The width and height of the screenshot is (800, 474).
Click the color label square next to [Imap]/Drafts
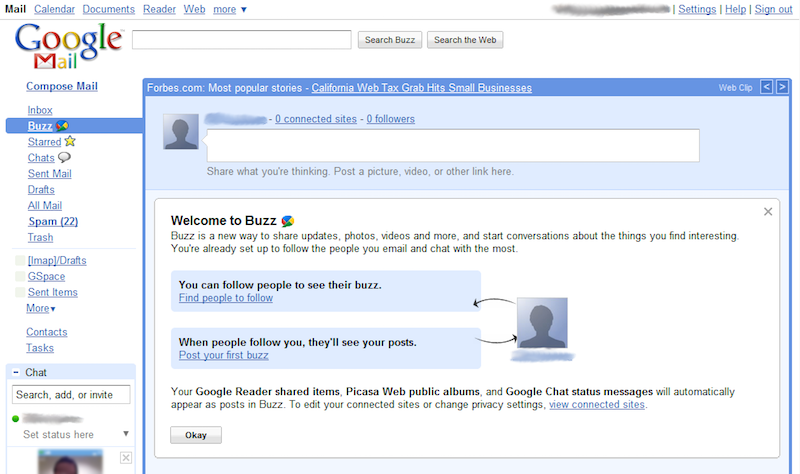tap(20, 261)
